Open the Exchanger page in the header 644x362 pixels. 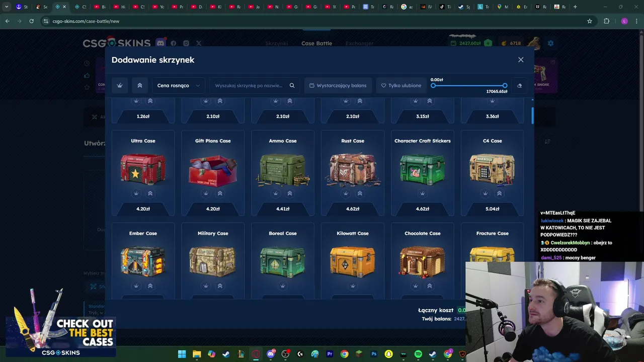(x=359, y=43)
